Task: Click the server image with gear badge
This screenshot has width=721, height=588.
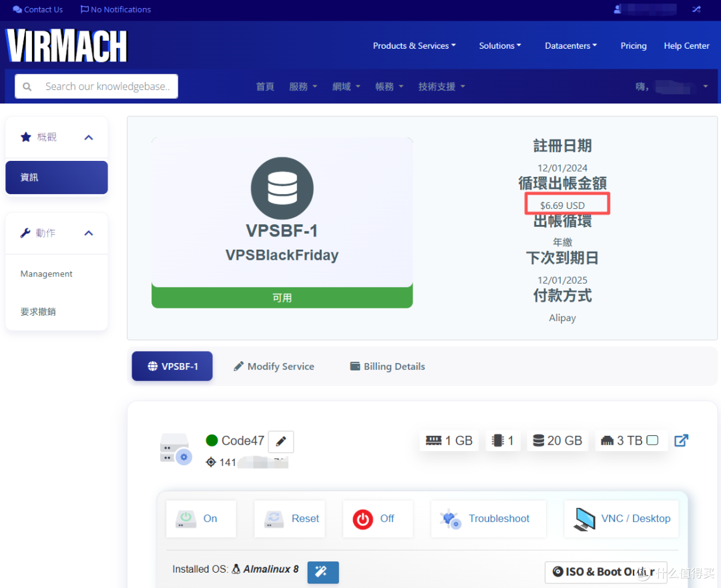Action: tap(176, 449)
